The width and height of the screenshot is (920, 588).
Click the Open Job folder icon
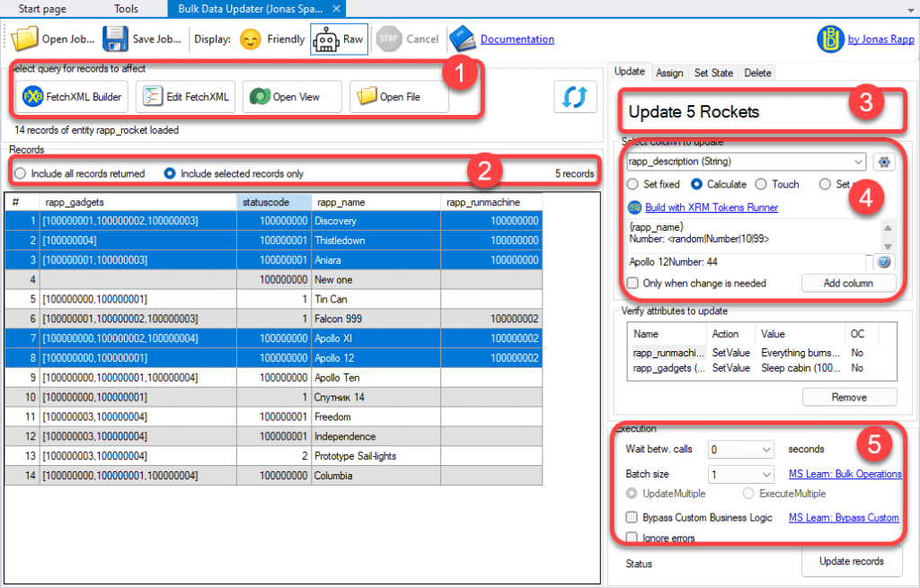(x=24, y=39)
